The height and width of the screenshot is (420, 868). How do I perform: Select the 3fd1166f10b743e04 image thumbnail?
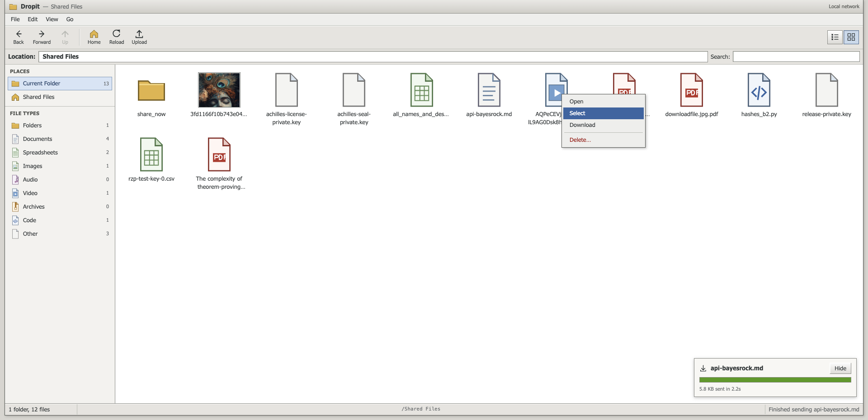click(x=219, y=90)
